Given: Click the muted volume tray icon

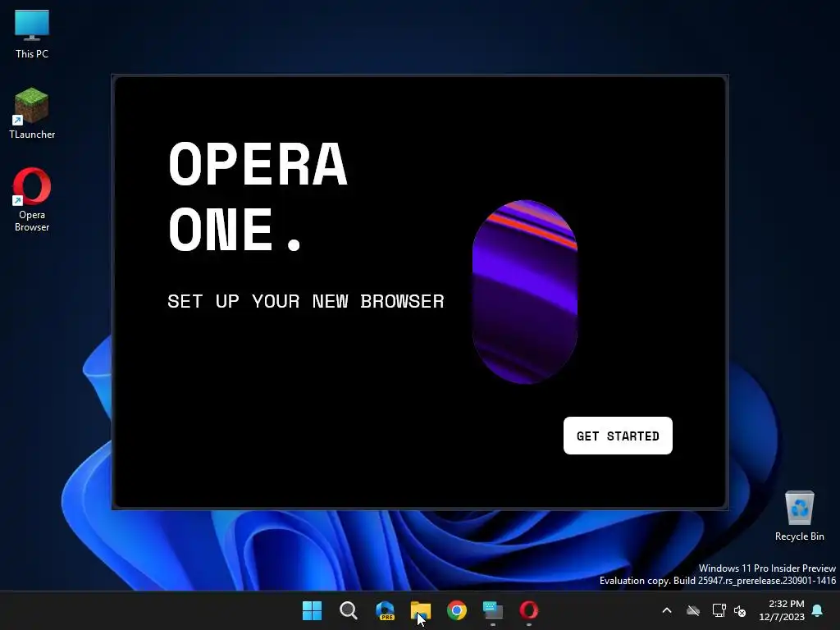Looking at the screenshot, I should (740, 610).
